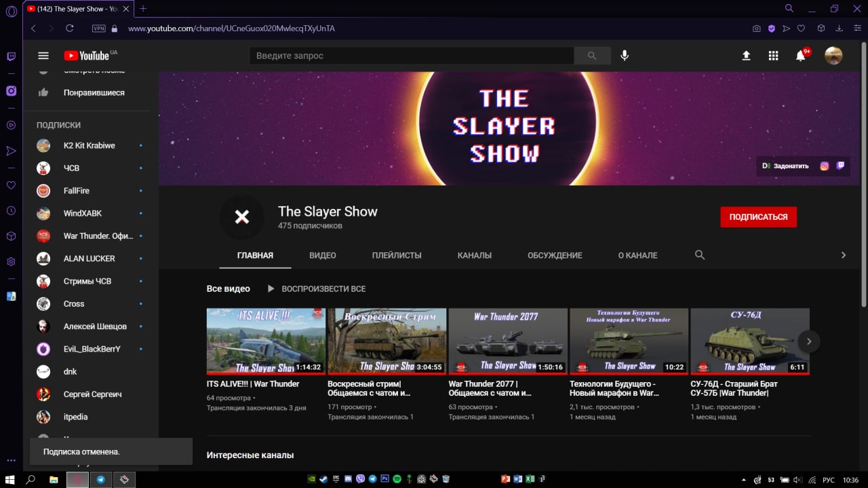Image resolution: width=868 pixels, height=488 pixels.
Task: Open the Сергей Сергеич subscription
Action: coord(86,394)
